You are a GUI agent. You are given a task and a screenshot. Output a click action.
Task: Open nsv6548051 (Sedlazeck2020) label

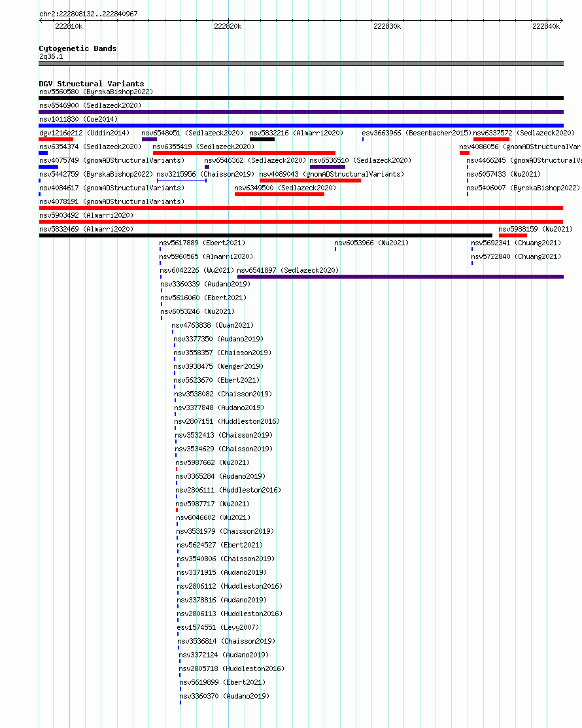click(x=192, y=133)
